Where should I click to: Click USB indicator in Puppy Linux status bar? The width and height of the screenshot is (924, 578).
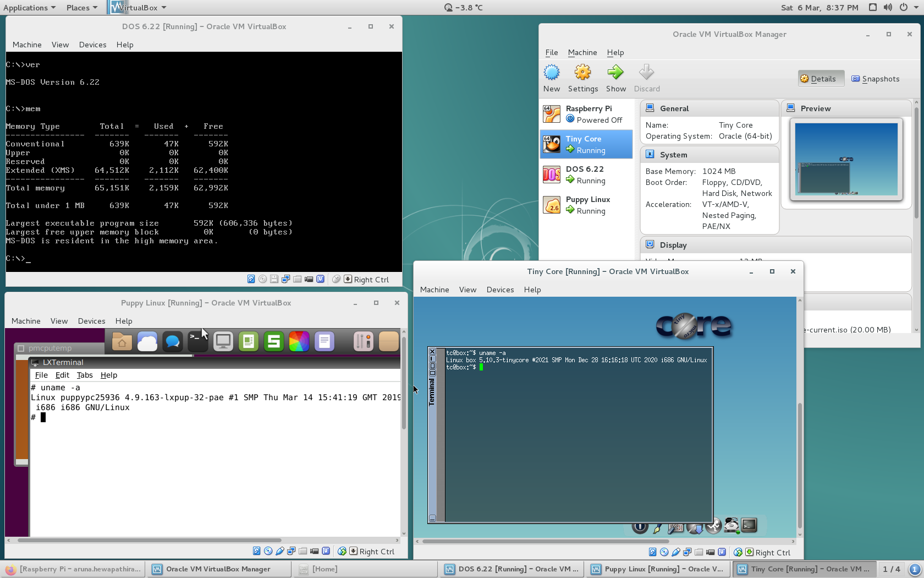point(279,551)
